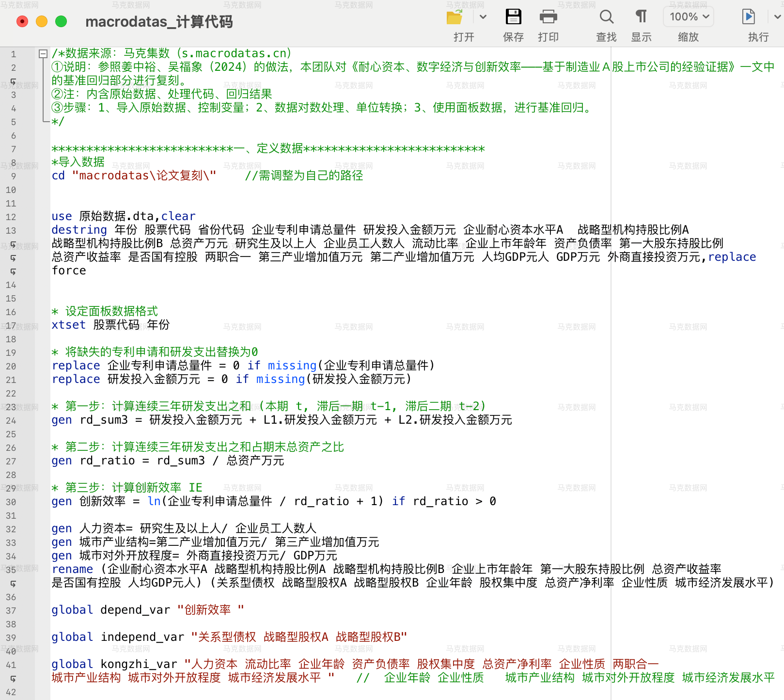Click gutter line number 37

pos(11,611)
